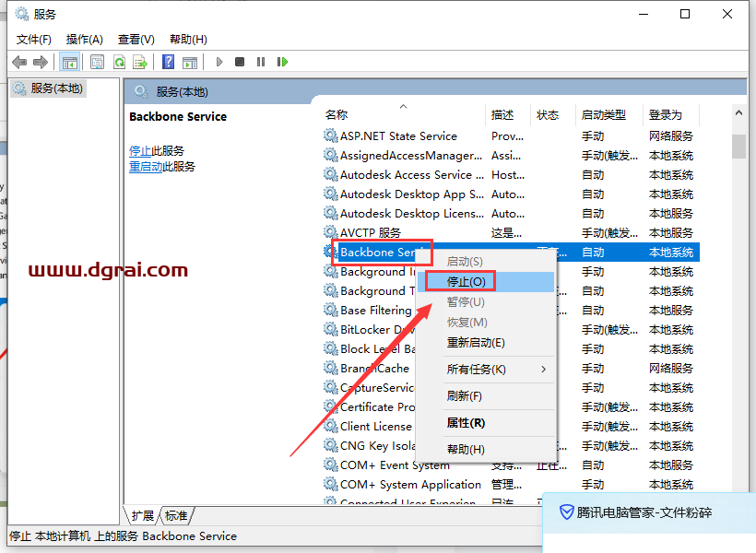Click the Services app icon in title bar
Screen dimensions: 756x553
pos(22,14)
